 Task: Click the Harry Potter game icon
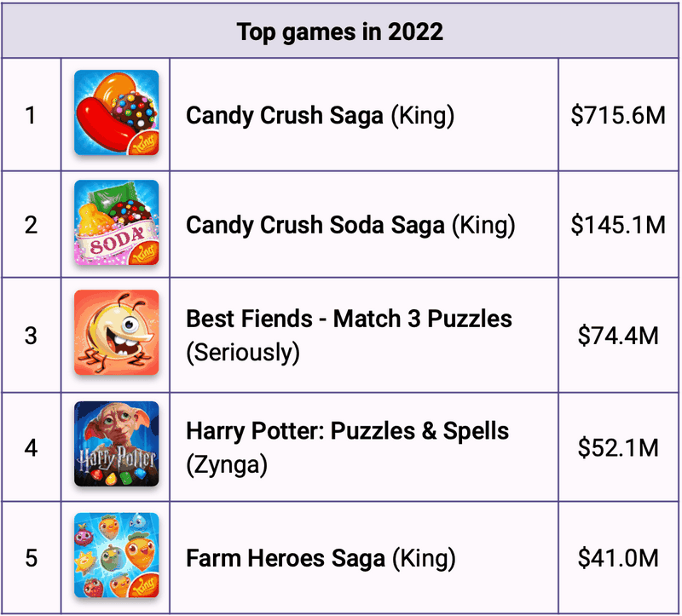click(116, 445)
